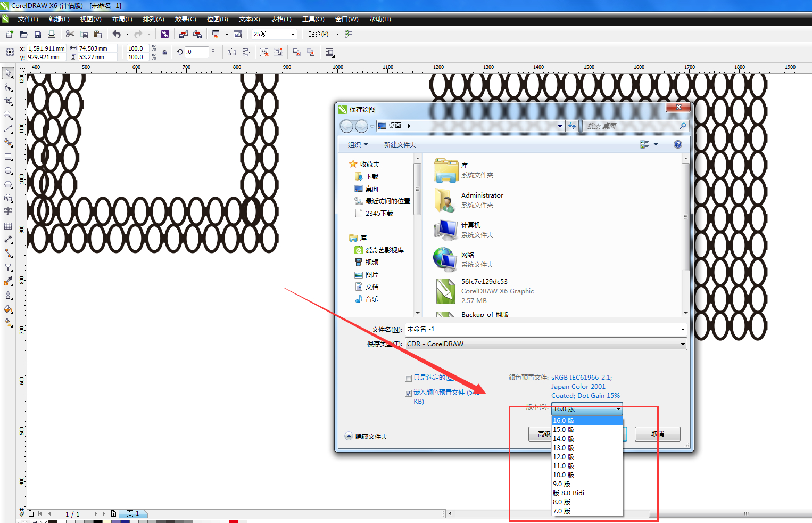This screenshot has height=523, width=812.
Task: Open the save dialog help button
Action: point(677,144)
